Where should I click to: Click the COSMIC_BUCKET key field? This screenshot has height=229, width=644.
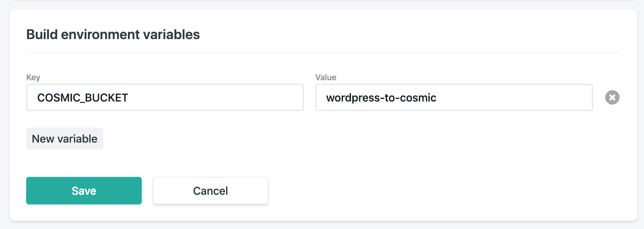point(165,97)
